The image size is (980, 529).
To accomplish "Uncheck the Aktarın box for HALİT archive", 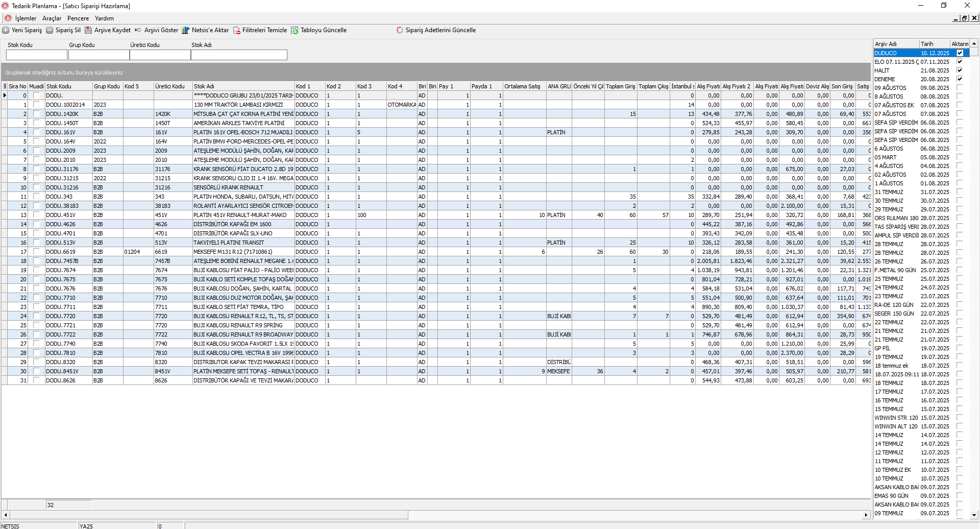I will [960, 70].
